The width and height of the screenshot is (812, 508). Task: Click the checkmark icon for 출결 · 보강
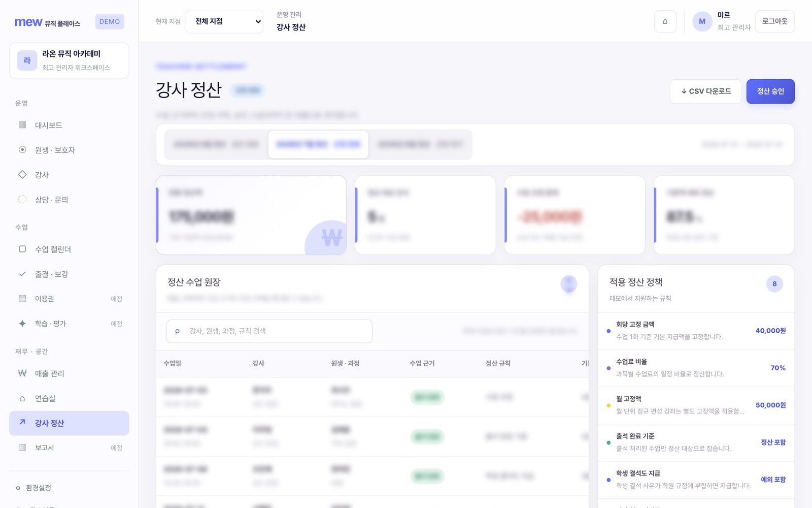[x=22, y=274]
